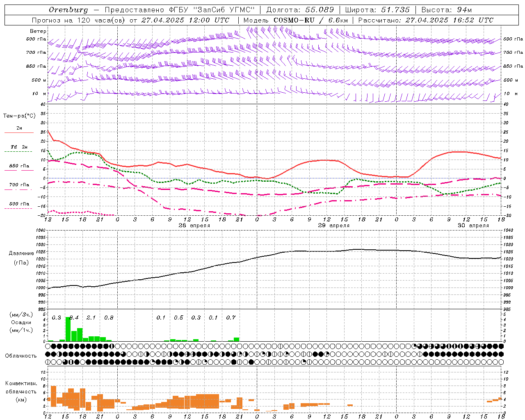Click the '0.7' three-hour precipitation value
This screenshot has width=525, height=420.
click(231, 318)
